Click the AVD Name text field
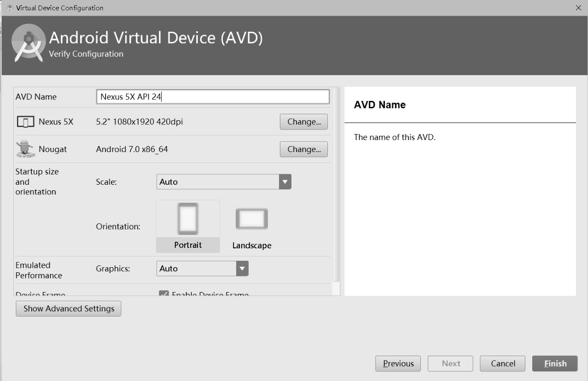This screenshot has height=381, width=588. pos(213,97)
